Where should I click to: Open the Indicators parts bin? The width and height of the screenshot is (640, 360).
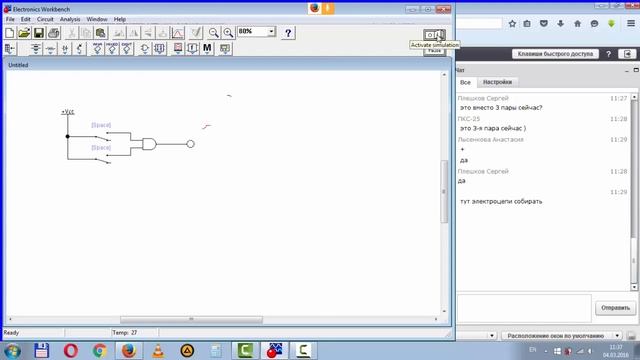178,49
